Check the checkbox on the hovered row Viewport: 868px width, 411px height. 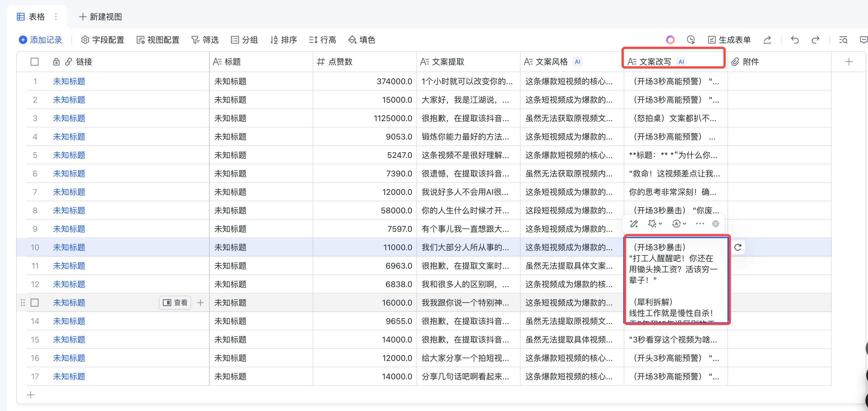tap(34, 302)
